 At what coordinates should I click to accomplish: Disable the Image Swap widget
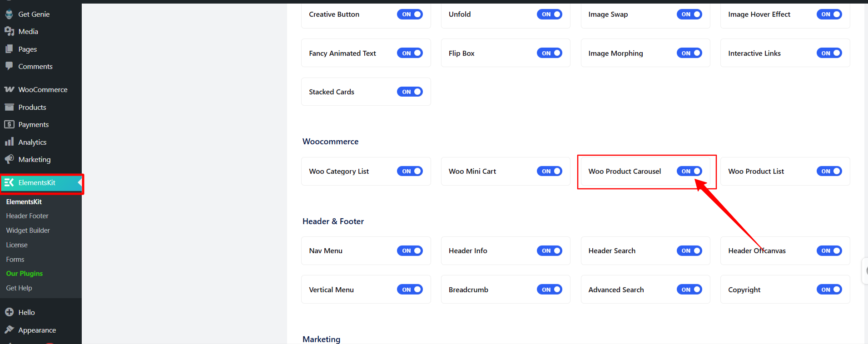[x=689, y=14]
